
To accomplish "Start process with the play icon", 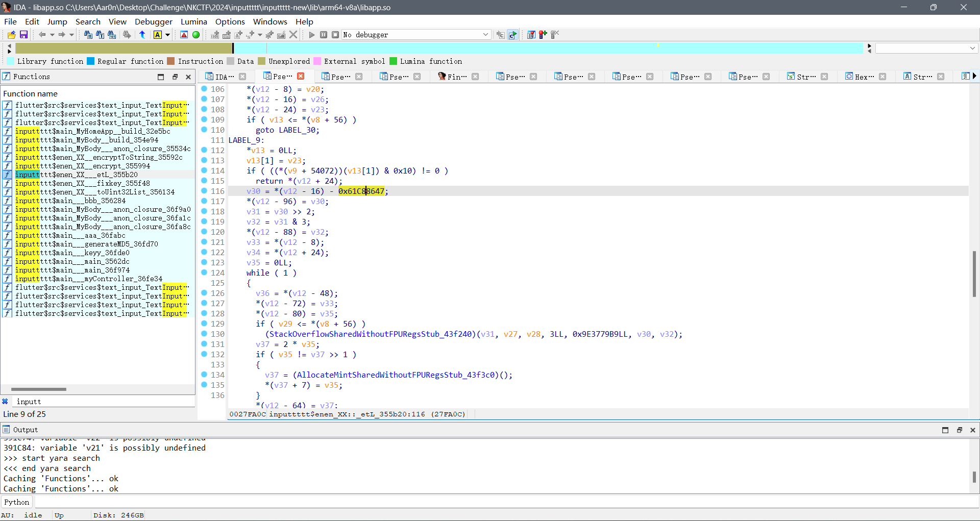I will (312, 35).
